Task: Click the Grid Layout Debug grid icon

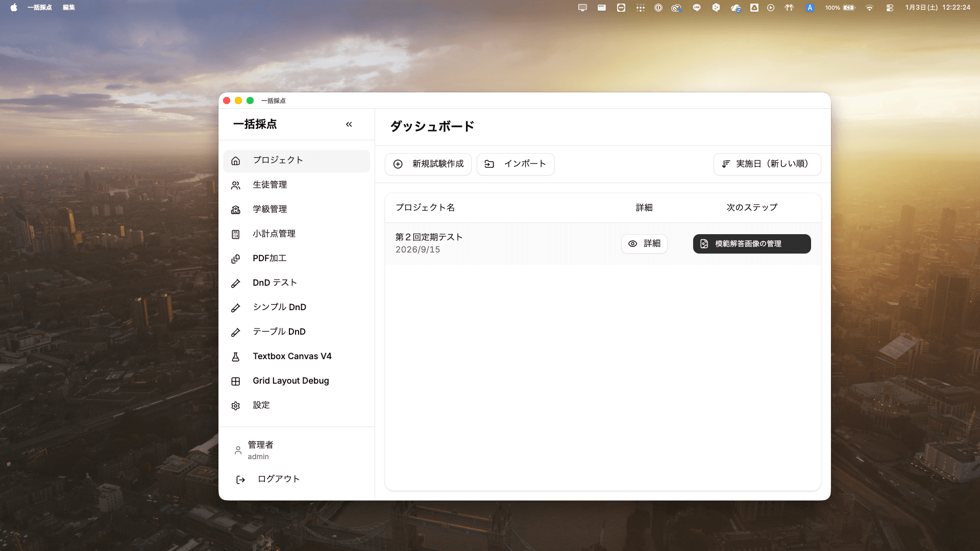Action: 235,381
